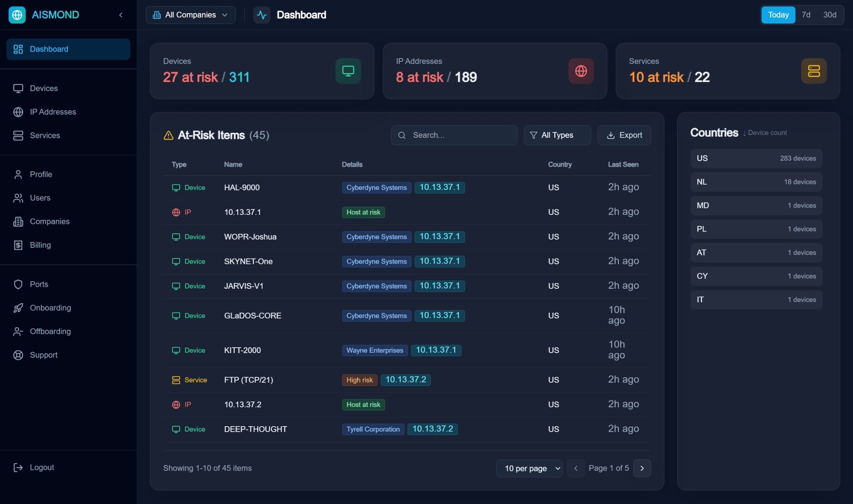853x504 pixels.
Task: Open IP Addresses via the globe sidebar icon
Action: click(19, 112)
